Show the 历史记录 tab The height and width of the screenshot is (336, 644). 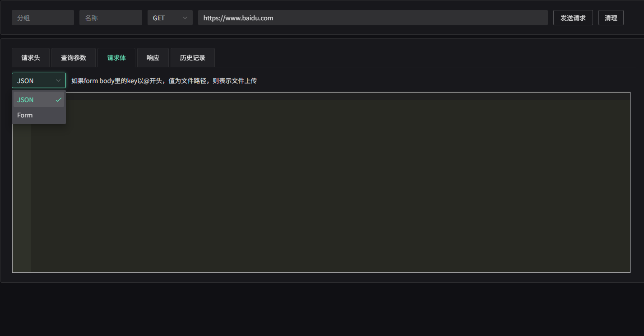point(193,58)
